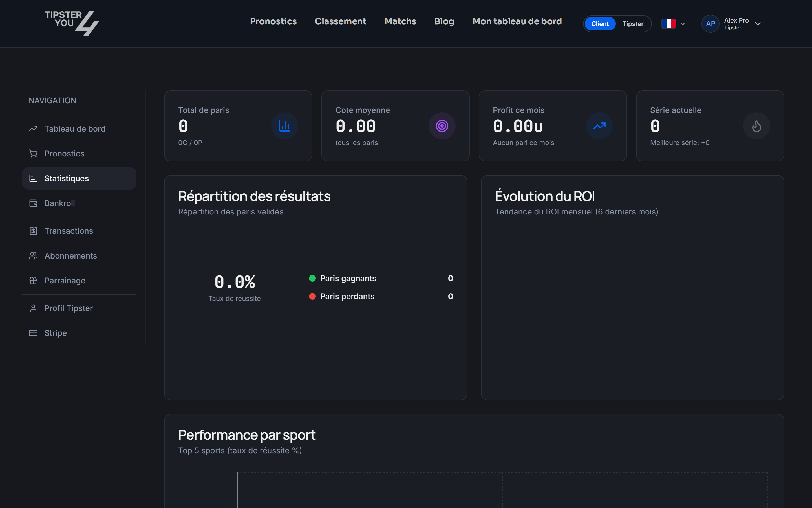Go to sidebar Pronostics link

tap(79, 154)
